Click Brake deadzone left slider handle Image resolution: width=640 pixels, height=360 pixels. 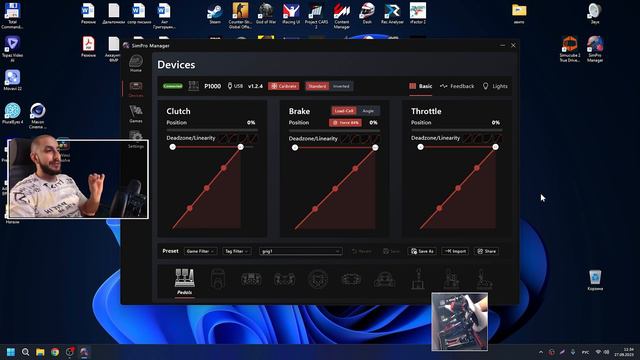[x=295, y=147]
